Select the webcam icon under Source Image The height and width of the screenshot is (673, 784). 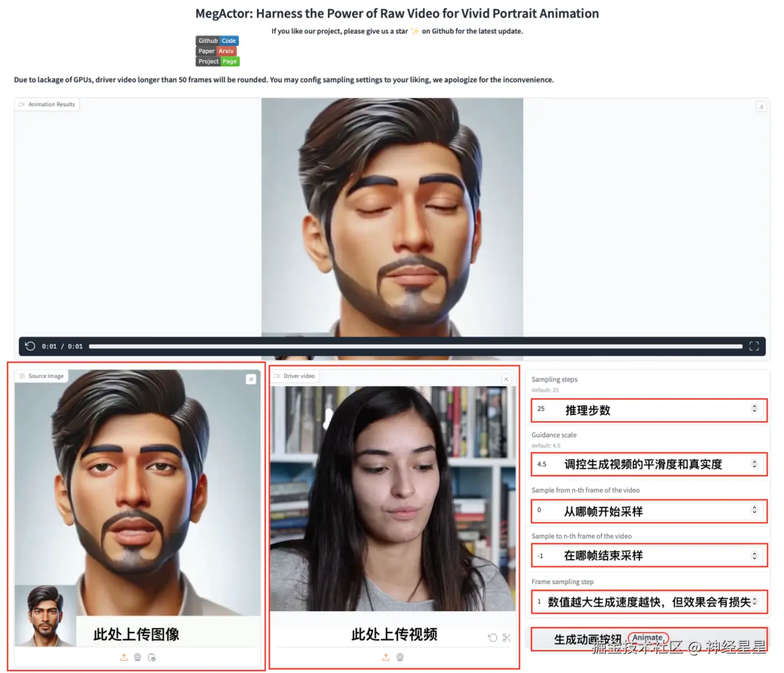click(137, 657)
